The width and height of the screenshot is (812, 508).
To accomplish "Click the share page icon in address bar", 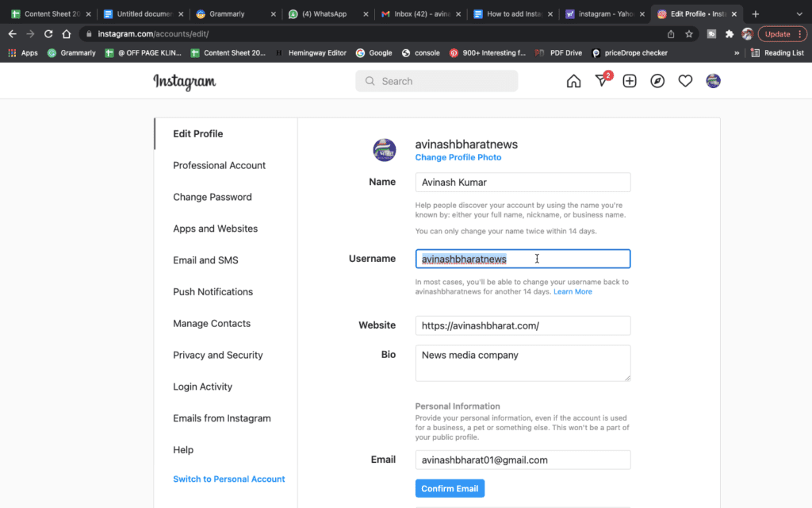I will 671,33.
